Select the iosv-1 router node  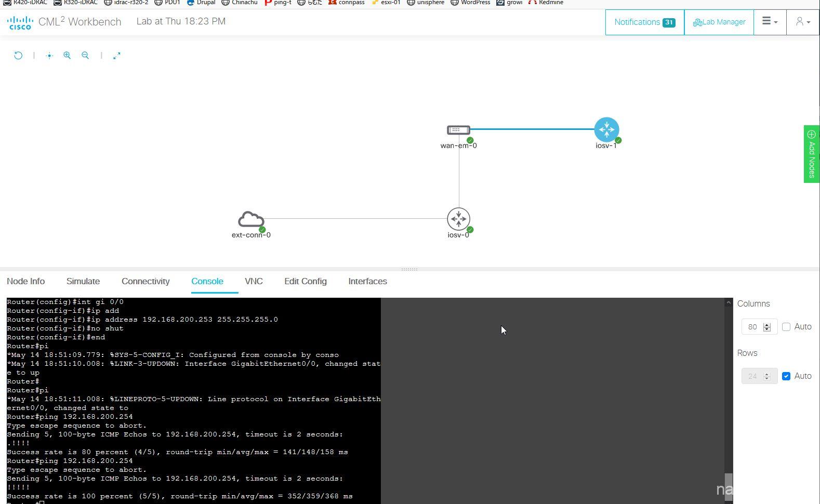(x=606, y=129)
